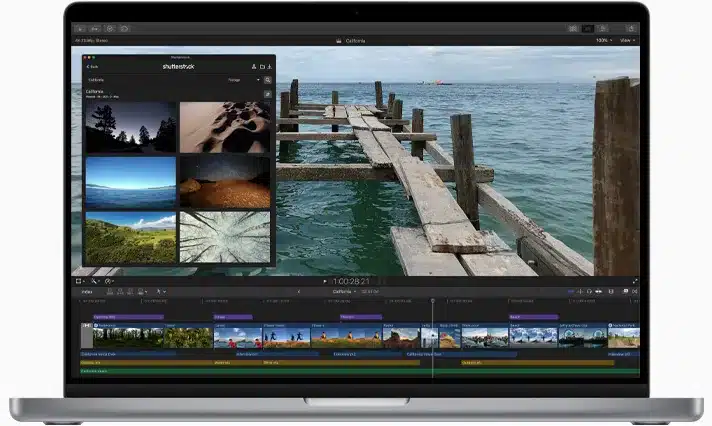Click the California project title above the viewer
The image size is (712, 426).
point(356,41)
